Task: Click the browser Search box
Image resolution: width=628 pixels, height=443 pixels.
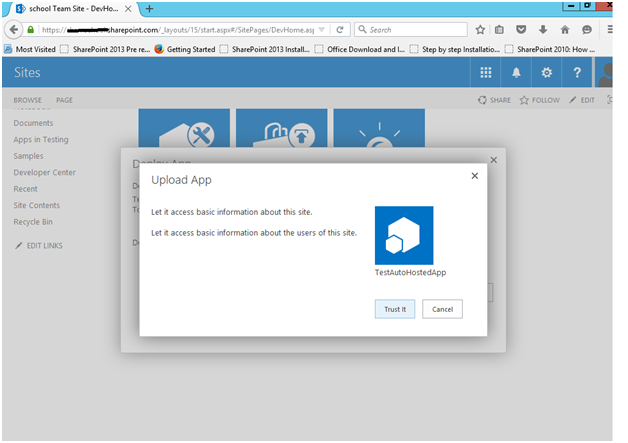Action: pyautogui.click(x=411, y=30)
